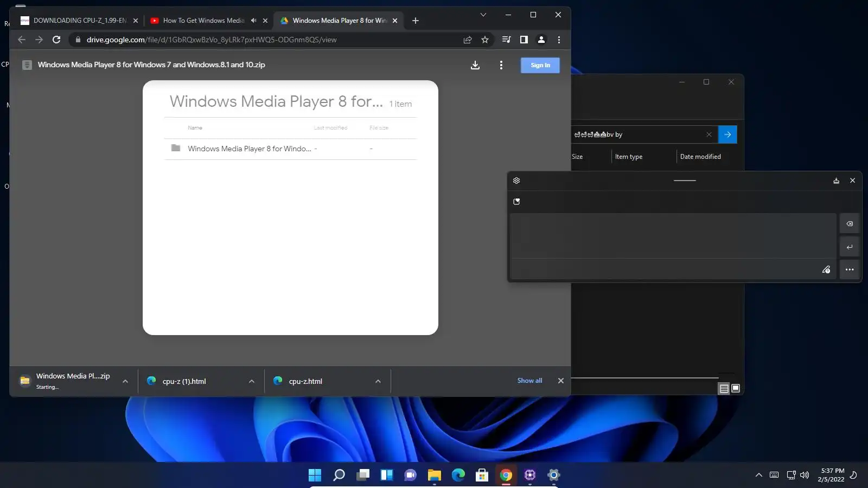Toggle Chrome side panel
Viewport: 868px width, 488px height.
pos(524,40)
